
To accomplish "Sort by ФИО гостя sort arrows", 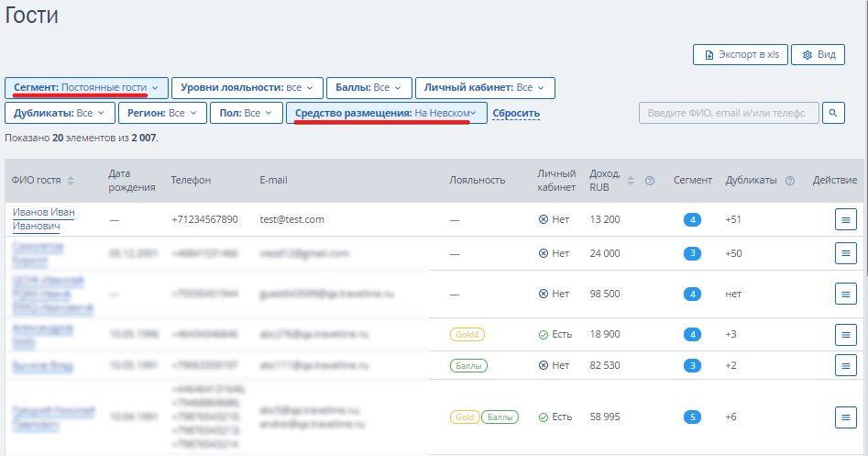I will [71, 181].
